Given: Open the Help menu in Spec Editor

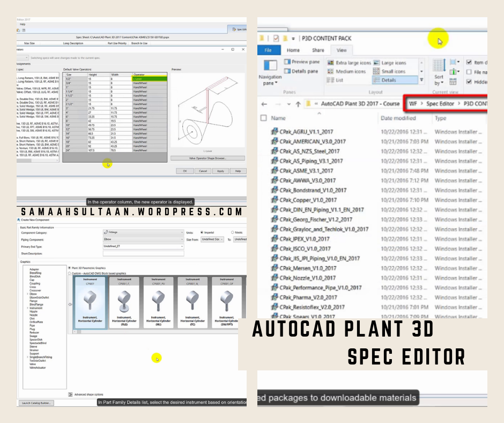Looking at the screenshot, I should [23, 24].
